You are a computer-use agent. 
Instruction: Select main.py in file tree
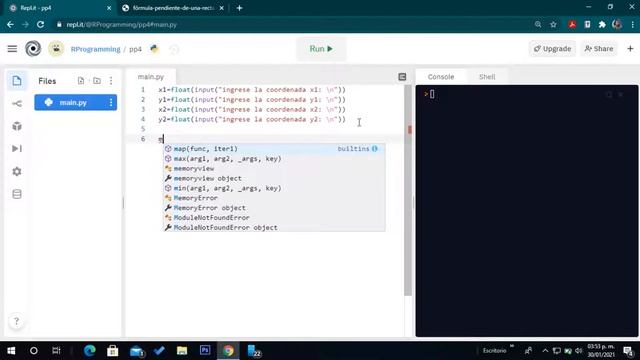pos(76,102)
